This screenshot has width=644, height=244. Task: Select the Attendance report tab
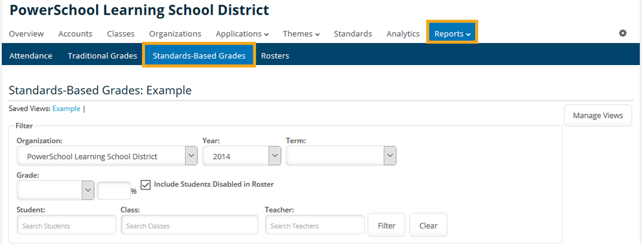point(31,56)
